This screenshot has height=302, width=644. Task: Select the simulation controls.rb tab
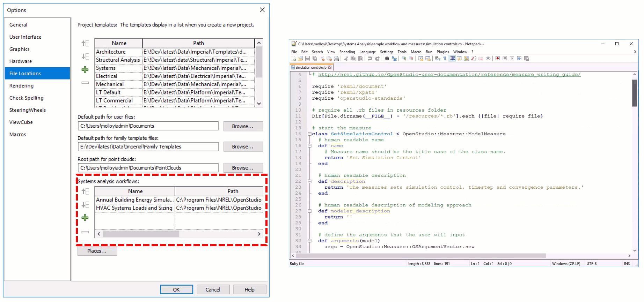pyautogui.click(x=311, y=67)
